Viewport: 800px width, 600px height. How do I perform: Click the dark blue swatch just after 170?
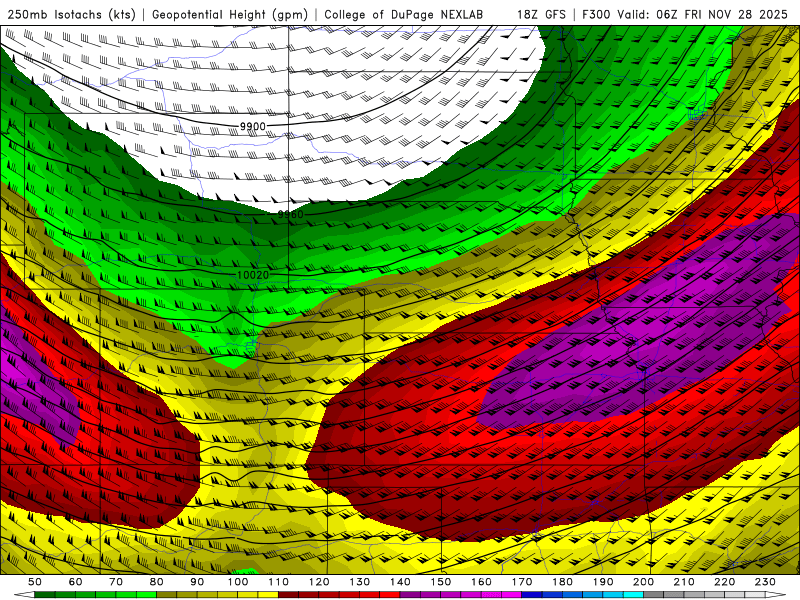532,594
